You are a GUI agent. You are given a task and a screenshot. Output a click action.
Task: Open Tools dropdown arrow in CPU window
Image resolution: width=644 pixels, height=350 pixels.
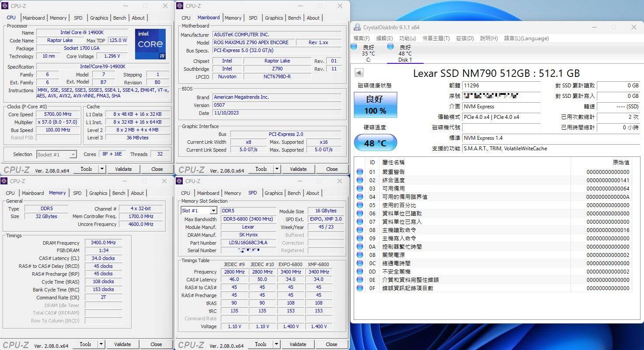point(102,169)
